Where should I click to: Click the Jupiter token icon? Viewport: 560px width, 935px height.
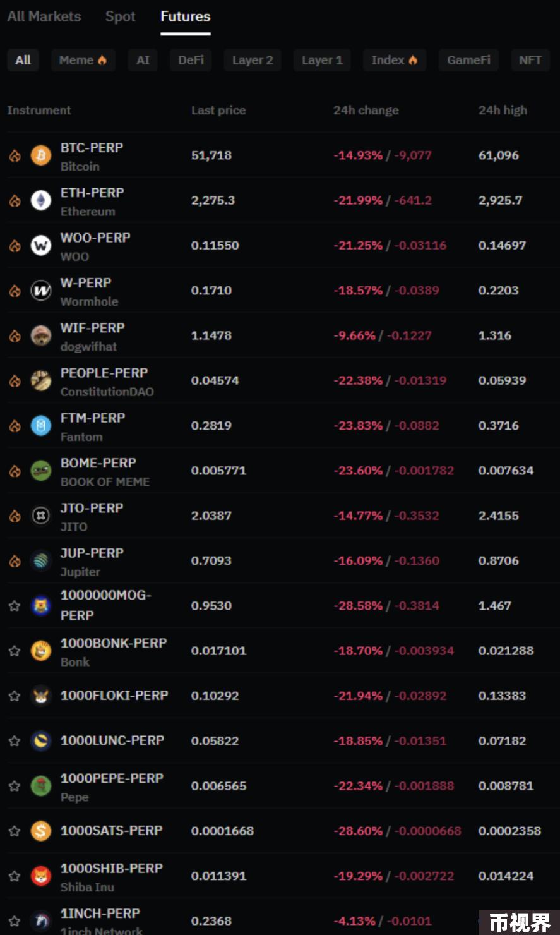(41, 561)
